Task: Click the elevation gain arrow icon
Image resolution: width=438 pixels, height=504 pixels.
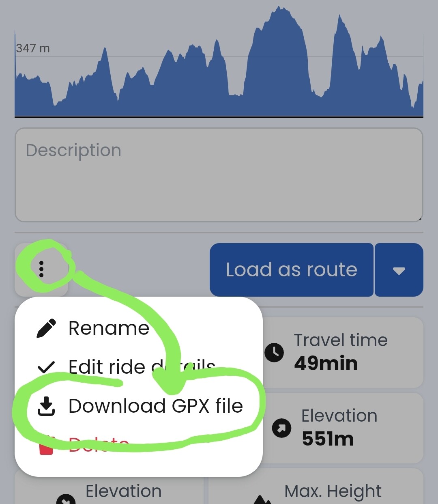Action: tap(281, 428)
